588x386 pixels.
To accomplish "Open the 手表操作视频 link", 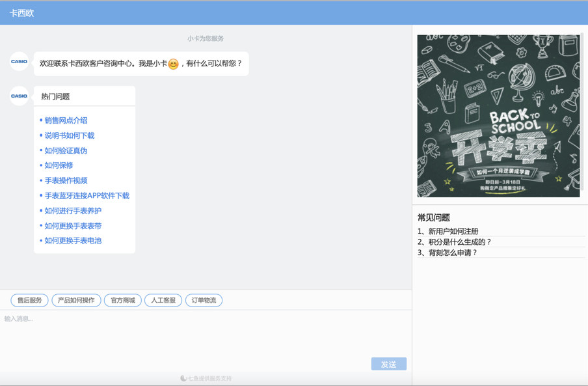I will click(66, 180).
